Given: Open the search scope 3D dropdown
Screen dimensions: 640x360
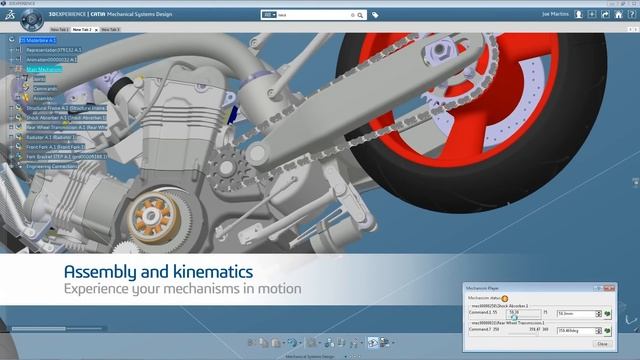Looking at the screenshot, I should [269, 15].
